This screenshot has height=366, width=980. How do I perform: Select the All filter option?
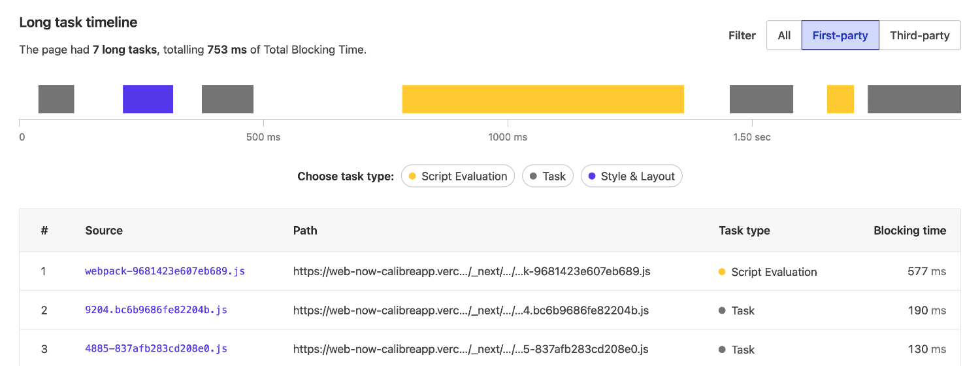point(784,35)
